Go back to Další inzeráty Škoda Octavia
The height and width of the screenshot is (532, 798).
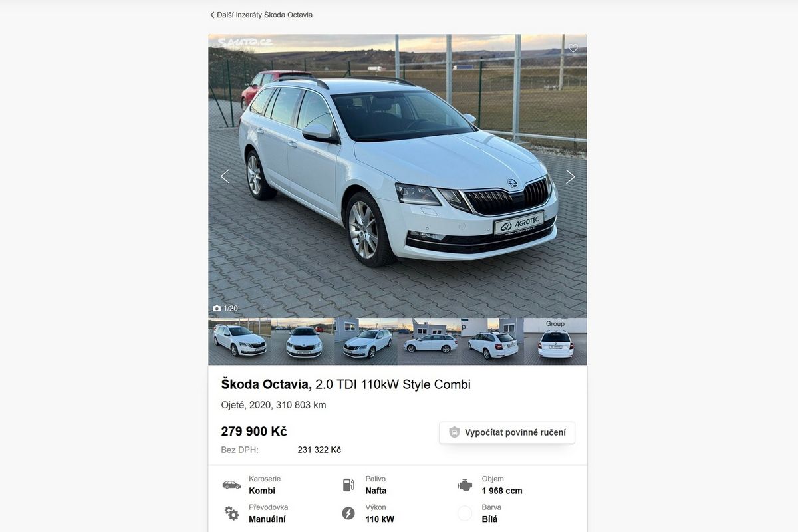click(261, 15)
